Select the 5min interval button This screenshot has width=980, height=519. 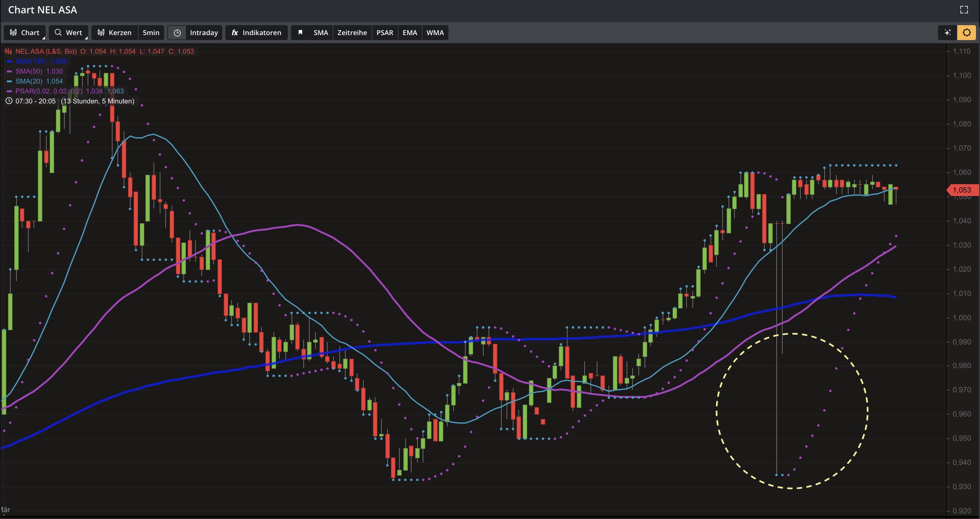click(x=151, y=33)
